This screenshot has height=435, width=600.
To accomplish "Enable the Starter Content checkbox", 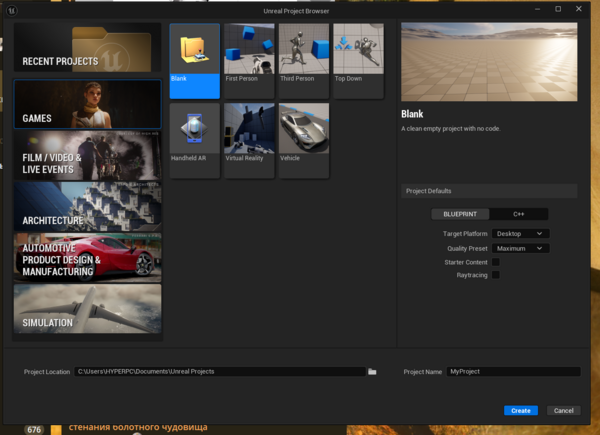I will [x=495, y=261].
